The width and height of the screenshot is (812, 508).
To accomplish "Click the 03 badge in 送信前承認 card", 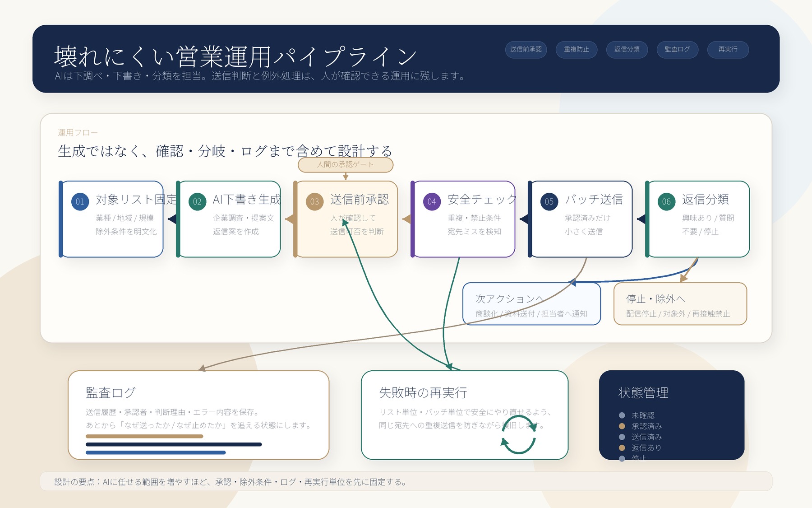I will (x=314, y=200).
